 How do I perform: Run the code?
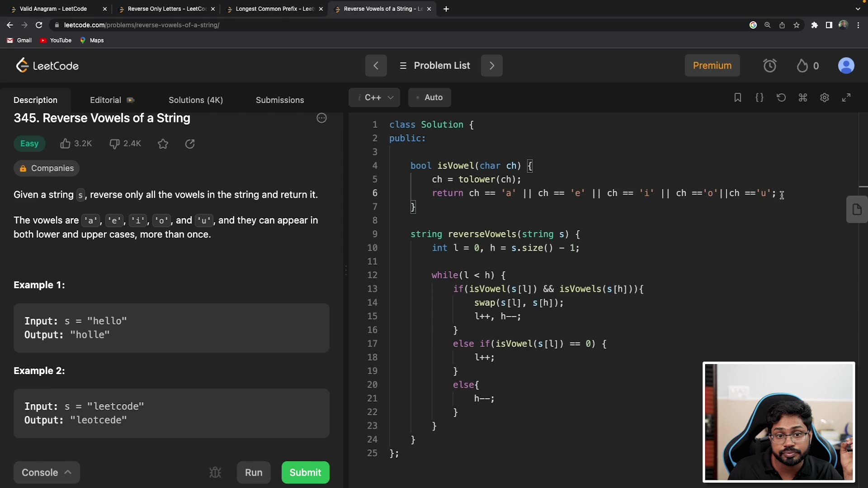(x=254, y=473)
